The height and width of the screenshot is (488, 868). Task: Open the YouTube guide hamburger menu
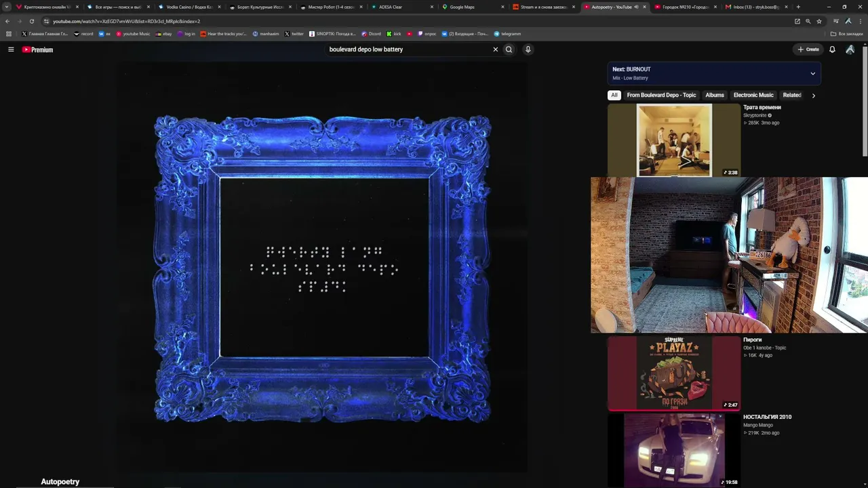point(11,49)
